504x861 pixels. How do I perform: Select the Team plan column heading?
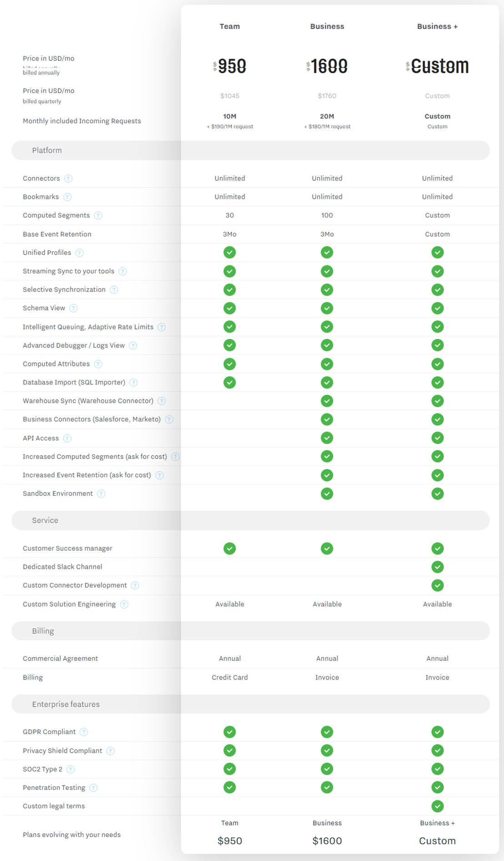230,26
